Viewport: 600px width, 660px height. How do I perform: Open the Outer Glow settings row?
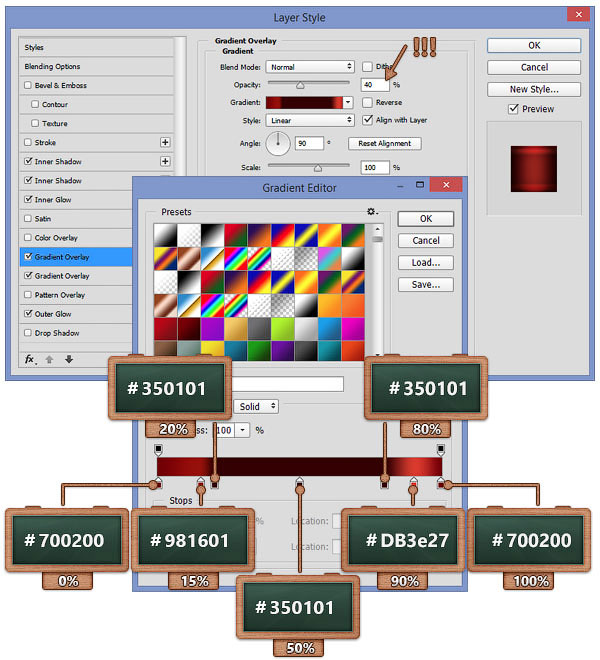click(x=76, y=314)
